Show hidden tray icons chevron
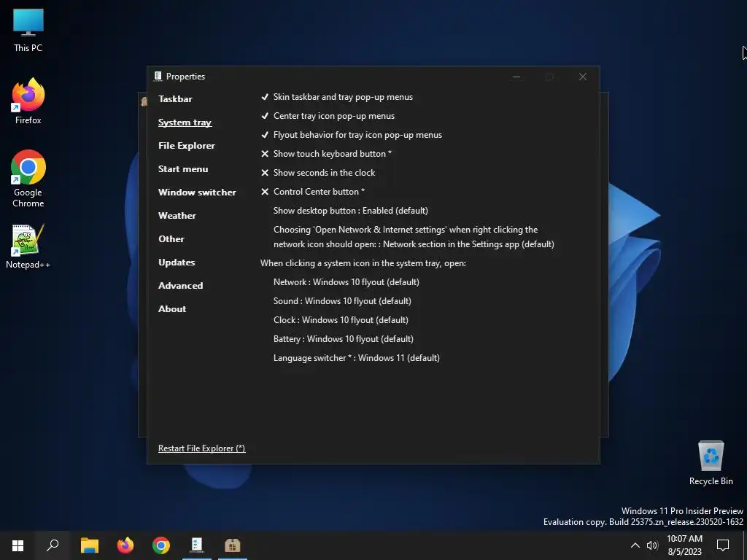This screenshot has height=560, width=747. [x=635, y=545]
